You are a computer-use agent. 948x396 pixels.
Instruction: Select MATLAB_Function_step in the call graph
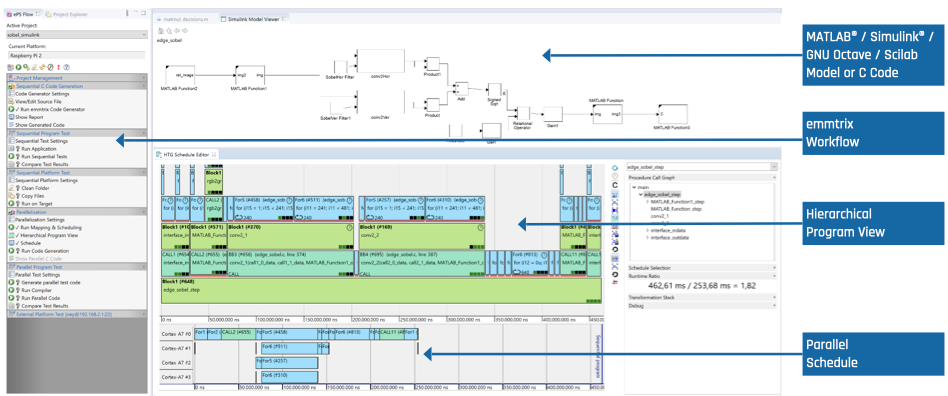[x=676, y=209]
